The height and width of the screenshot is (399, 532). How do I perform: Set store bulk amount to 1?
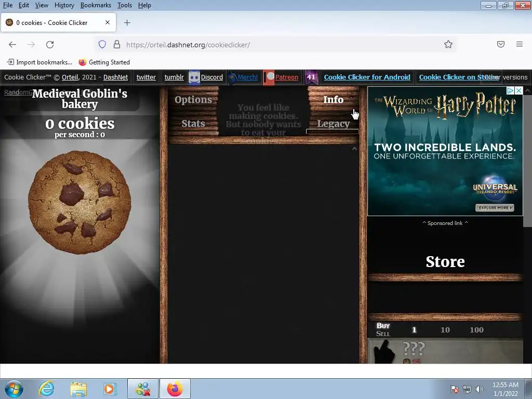tap(414, 330)
